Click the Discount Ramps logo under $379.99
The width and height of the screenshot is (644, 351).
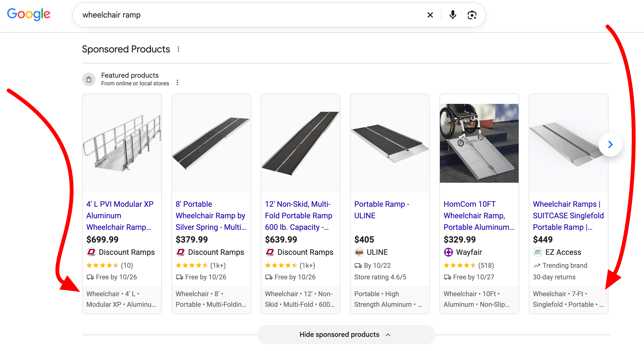click(180, 252)
